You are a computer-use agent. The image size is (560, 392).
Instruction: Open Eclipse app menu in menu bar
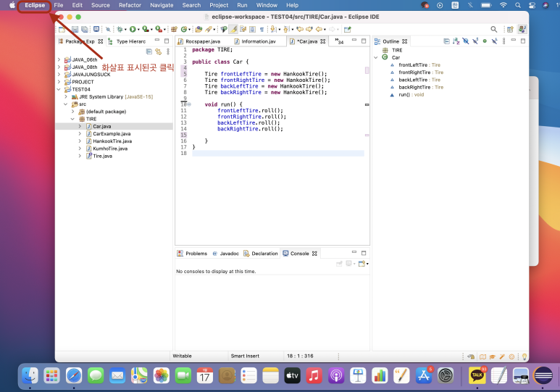(x=35, y=5)
